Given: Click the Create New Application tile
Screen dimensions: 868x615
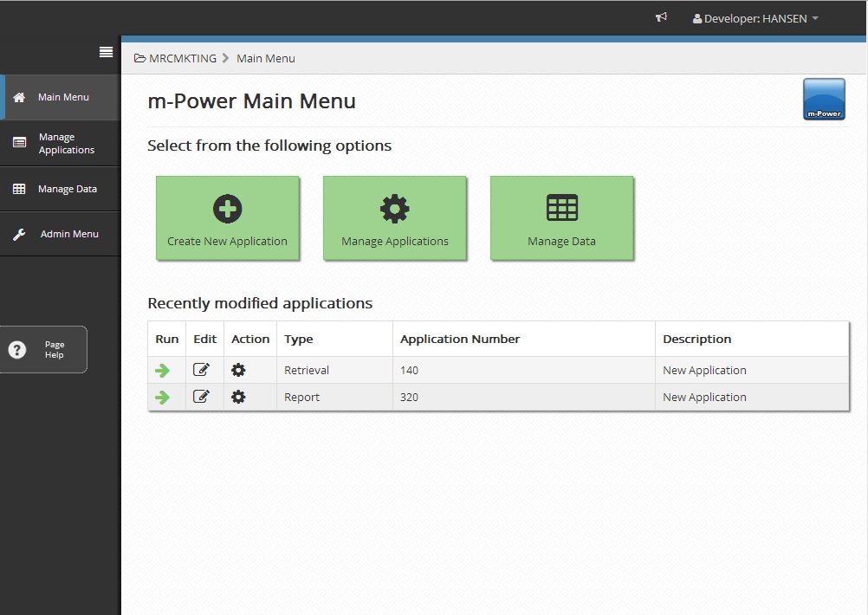Looking at the screenshot, I should pos(227,217).
